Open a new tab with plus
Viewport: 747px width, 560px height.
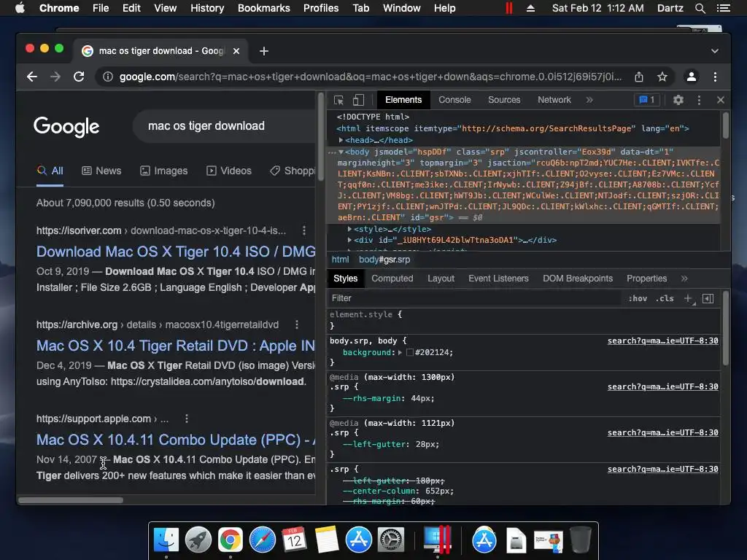264,51
